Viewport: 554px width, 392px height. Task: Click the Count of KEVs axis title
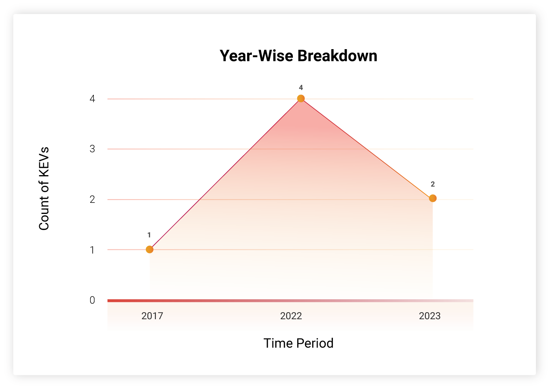point(44,188)
